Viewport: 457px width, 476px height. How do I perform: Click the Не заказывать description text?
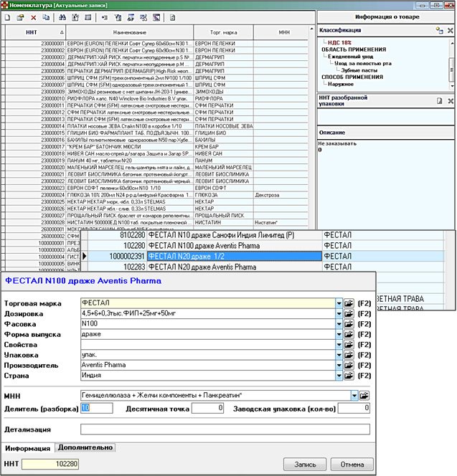pyautogui.click(x=337, y=143)
